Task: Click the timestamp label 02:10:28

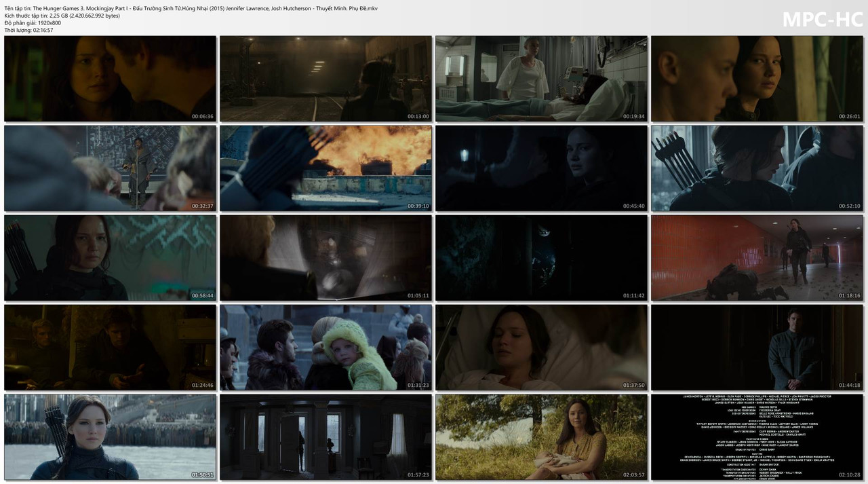Action: [x=849, y=475]
